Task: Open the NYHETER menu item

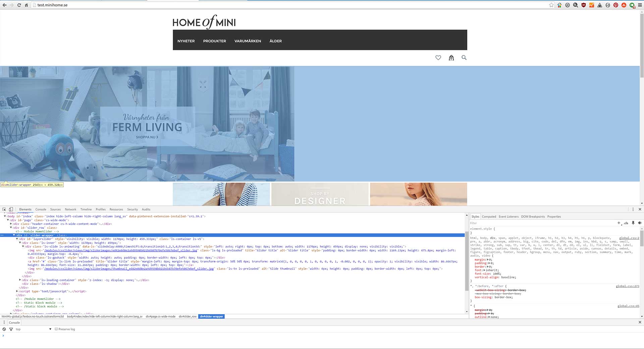Action: (x=186, y=41)
